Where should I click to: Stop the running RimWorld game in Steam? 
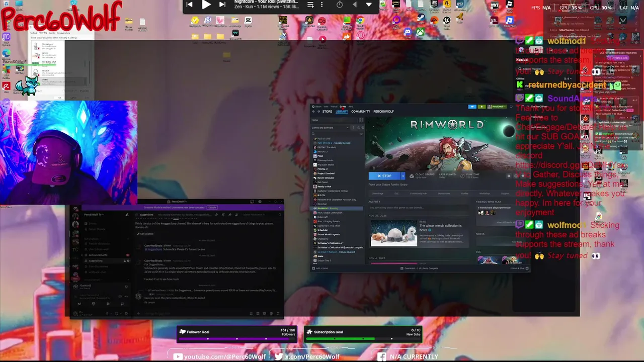coord(384,176)
